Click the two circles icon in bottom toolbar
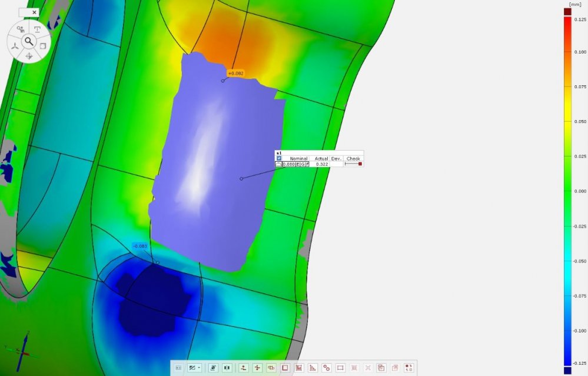The width and height of the screenshot is (588, 376). (x=326, y=368)
